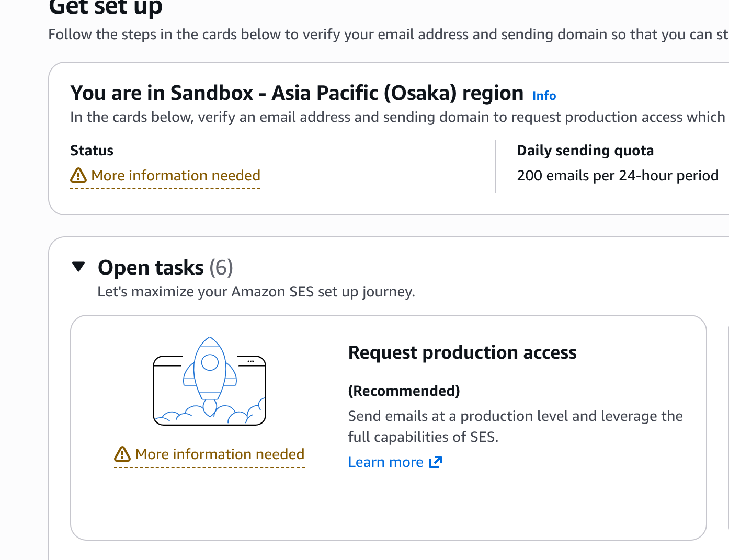Click the 'Get set up' page heading
Image resolution: width=729 pixels, height=560 pixels.
(106, 7)
